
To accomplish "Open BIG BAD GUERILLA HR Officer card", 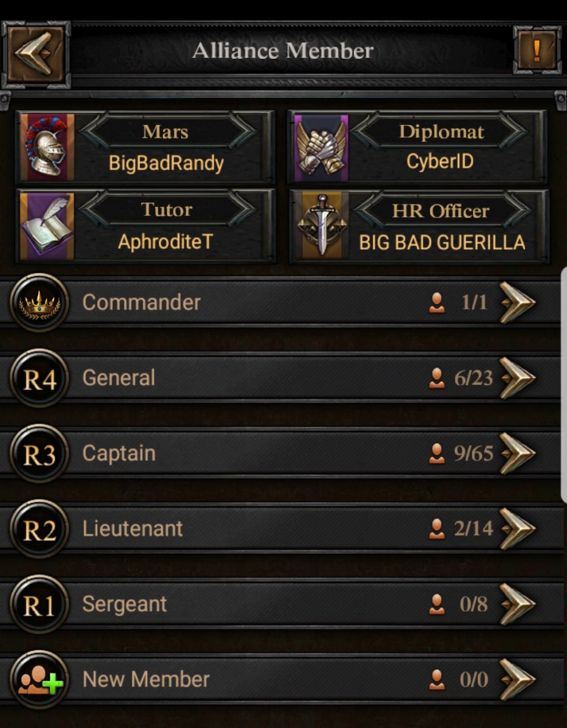I will coord(418,226).
